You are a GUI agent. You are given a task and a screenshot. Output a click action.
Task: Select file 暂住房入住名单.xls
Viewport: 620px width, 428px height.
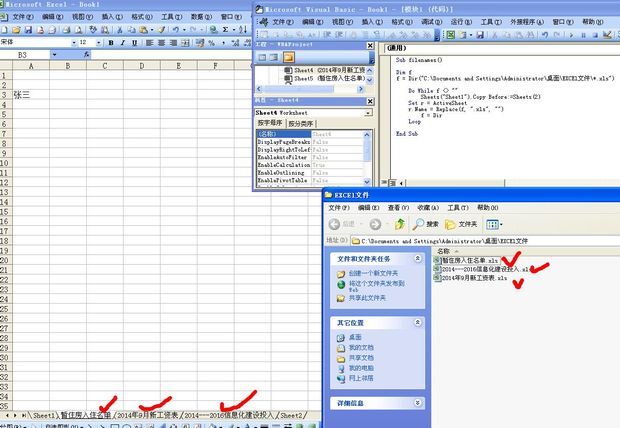[x=466, y=260]
